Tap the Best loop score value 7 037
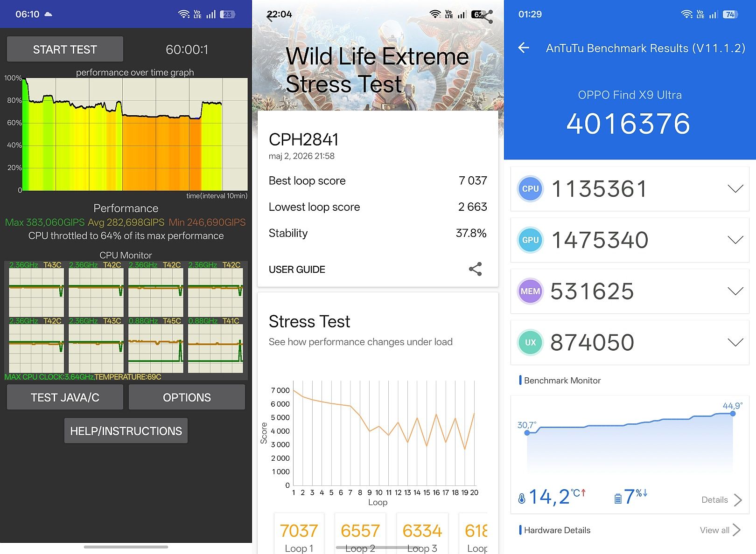756x554 pixels. click(x=473, y=180)
